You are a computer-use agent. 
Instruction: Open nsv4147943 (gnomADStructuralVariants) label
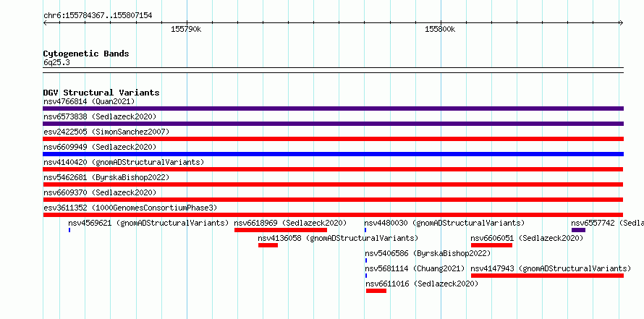tap(551, 268)
